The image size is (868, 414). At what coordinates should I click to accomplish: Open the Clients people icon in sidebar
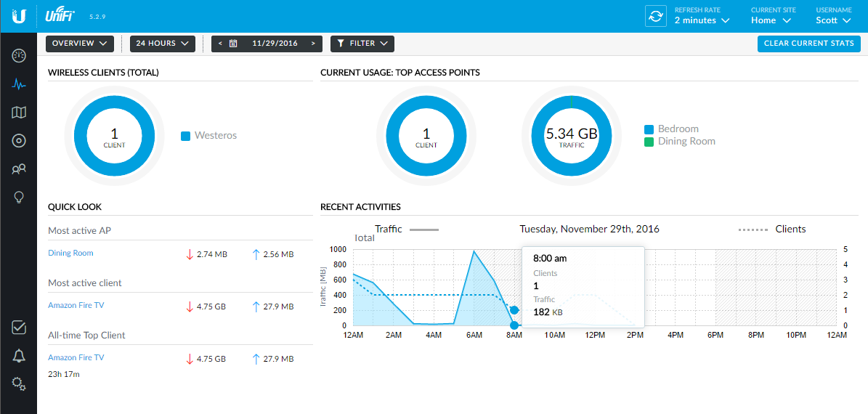pos(19,169)
